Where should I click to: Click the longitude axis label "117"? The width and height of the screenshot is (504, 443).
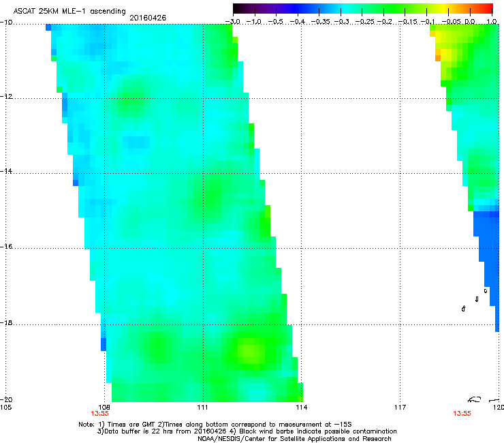coord(400,408)
